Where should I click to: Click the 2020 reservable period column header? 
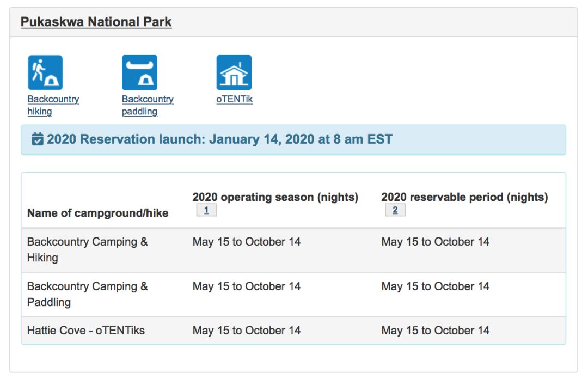(x=464, y=197)
